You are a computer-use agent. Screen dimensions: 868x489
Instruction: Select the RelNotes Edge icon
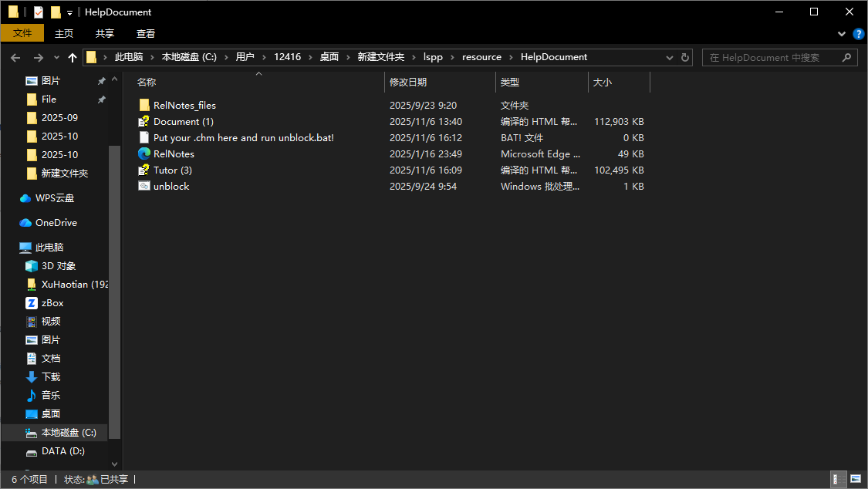pos(144,153)
